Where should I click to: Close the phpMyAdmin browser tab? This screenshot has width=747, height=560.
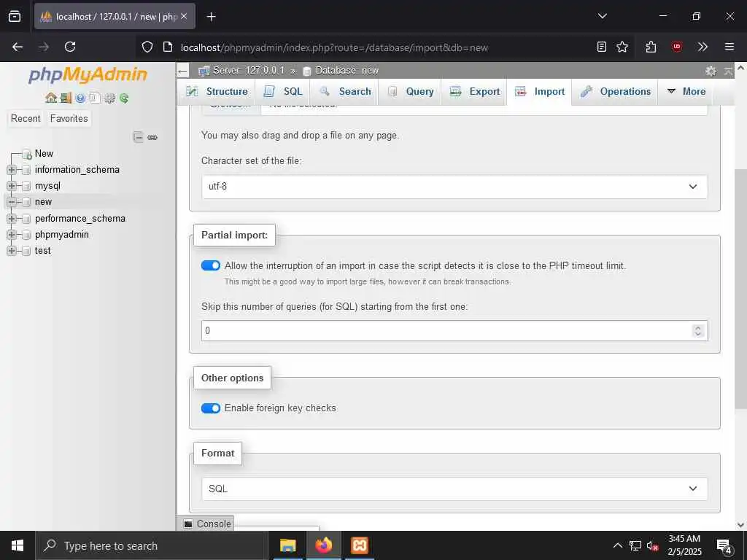coord(184,16)
